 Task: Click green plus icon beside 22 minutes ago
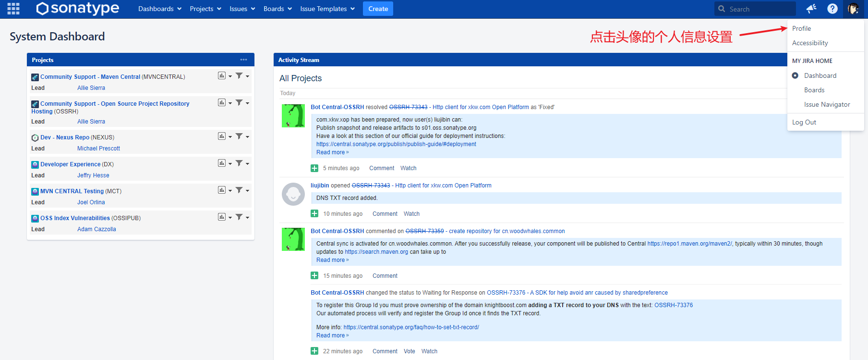point(314,351)
